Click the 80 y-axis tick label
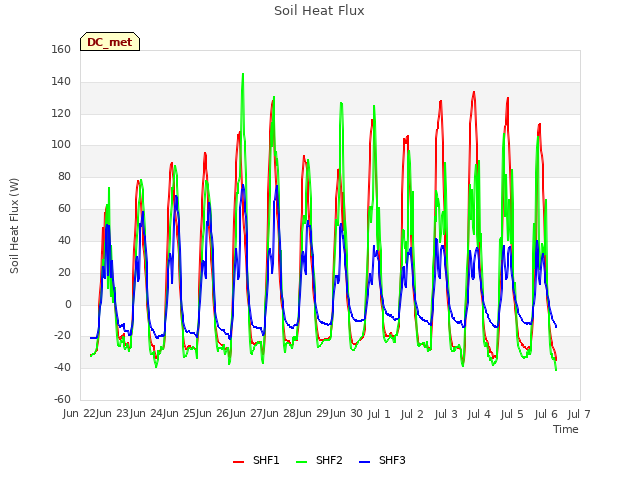Image resolution: width=640 pixels, height=480 pixels. (x=64, y=177)
